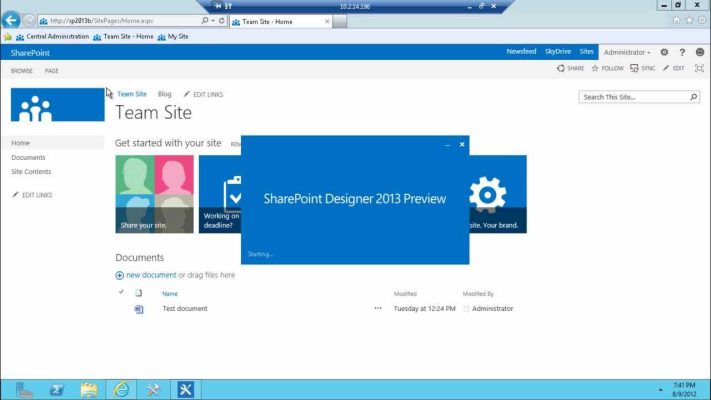The image size is (711, 400).
Task: Open Central Administration favorites link
Action: point(53,37)
